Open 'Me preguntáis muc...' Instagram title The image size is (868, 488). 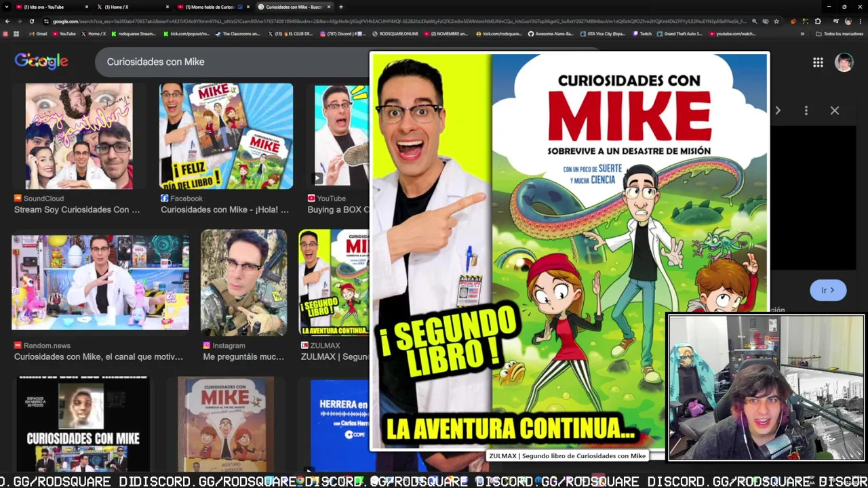243,357
